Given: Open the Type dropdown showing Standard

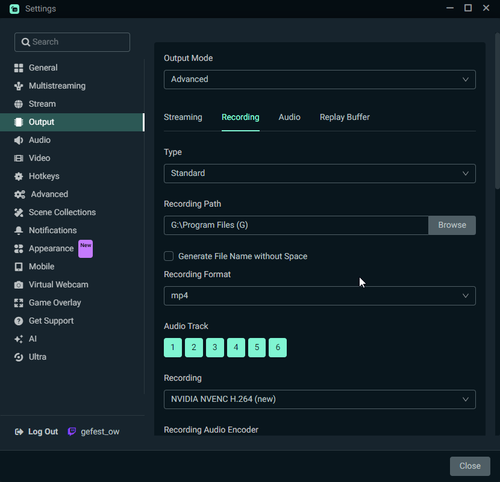Looking at the screenshot, I should point(320,173).
